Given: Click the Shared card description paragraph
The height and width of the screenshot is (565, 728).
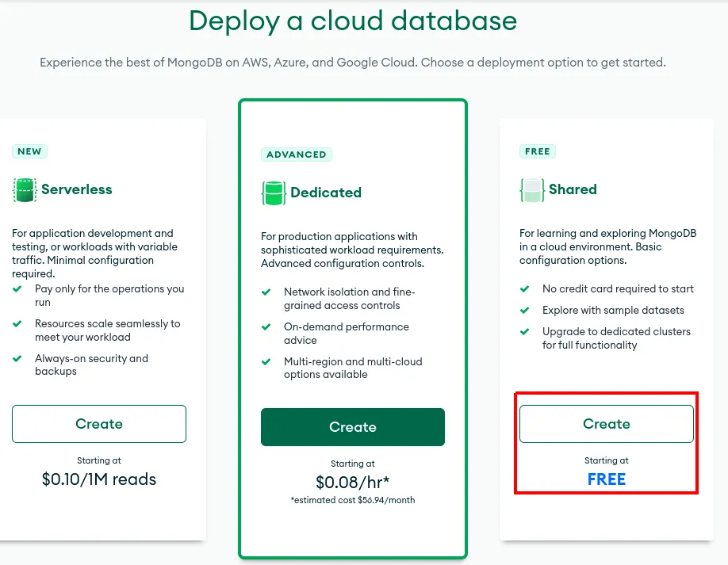Looking at the screenshot, I should 607,246.
